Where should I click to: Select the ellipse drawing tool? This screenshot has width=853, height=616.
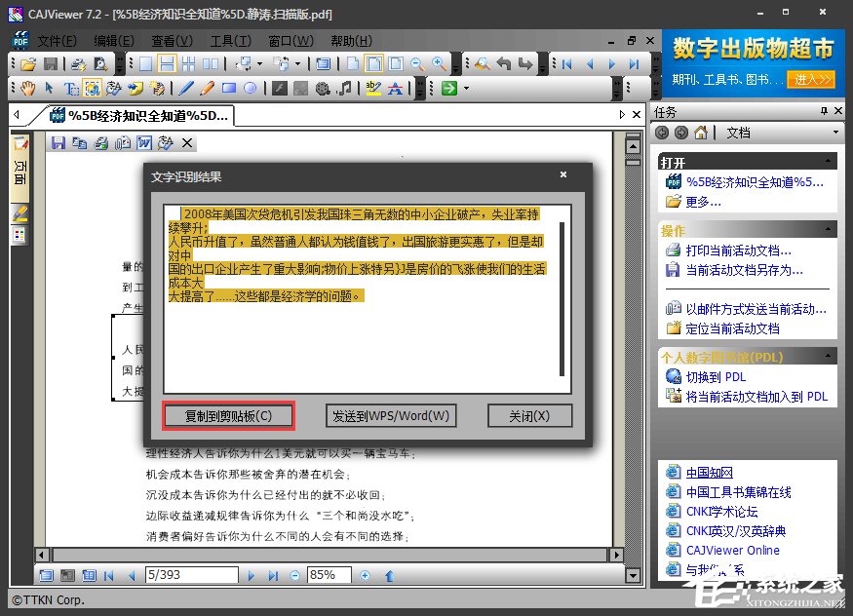250,88
